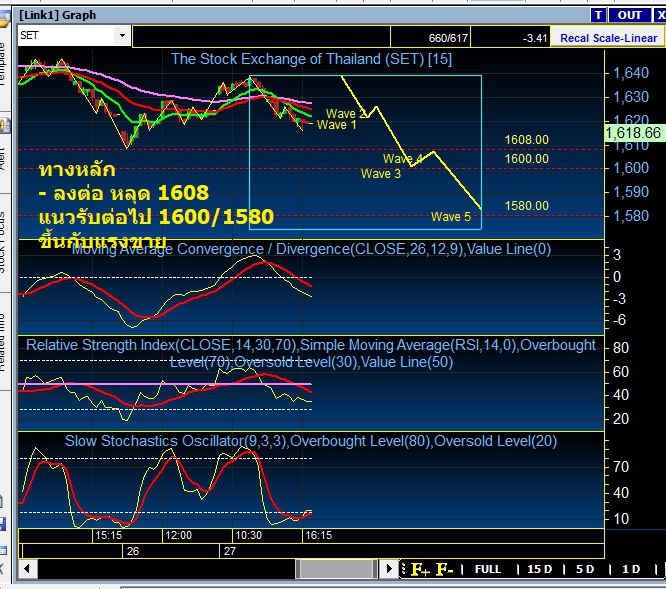The height and width of the screenshot is (589, 666).
Task: Click the 1,590 price axis label
Action: (x=631, y=192)
